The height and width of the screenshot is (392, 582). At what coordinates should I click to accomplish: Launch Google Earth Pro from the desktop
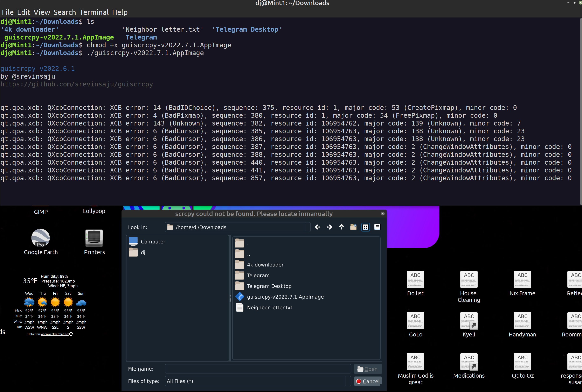(x=41, y=238)
